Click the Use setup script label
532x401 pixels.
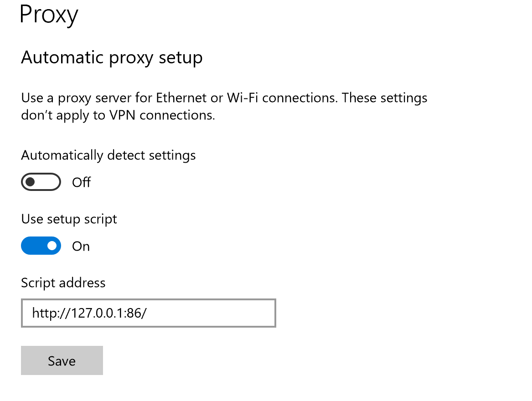69,219
